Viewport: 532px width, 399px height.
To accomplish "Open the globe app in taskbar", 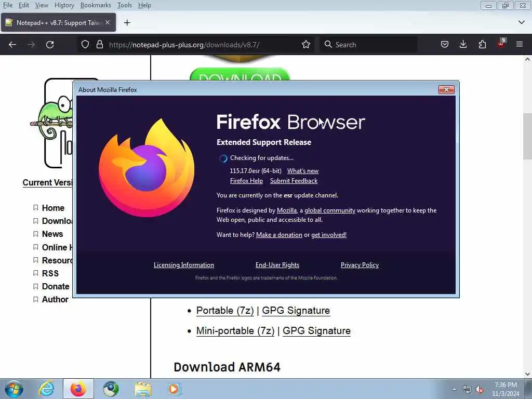I will click(x=111, y=389).
